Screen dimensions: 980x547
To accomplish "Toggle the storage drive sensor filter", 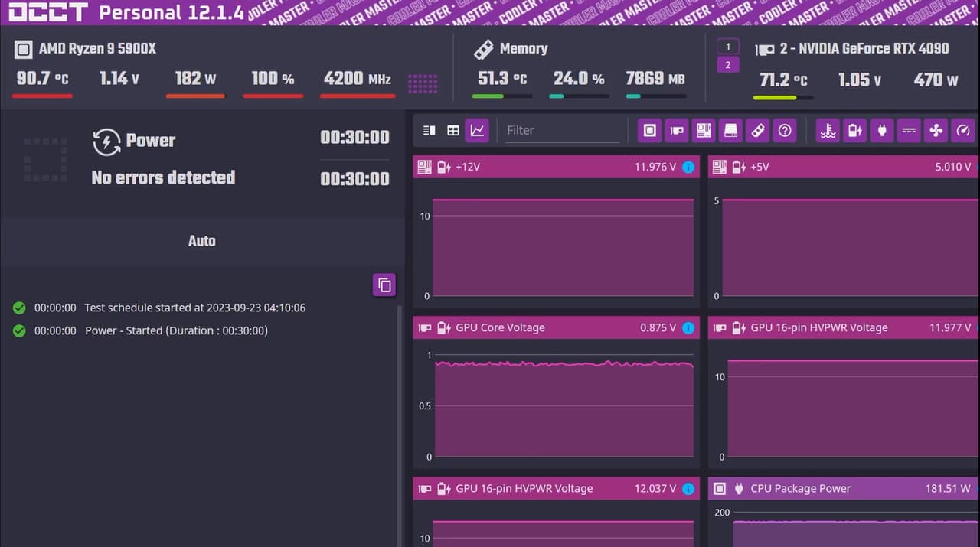I will (x=730, y=130).
